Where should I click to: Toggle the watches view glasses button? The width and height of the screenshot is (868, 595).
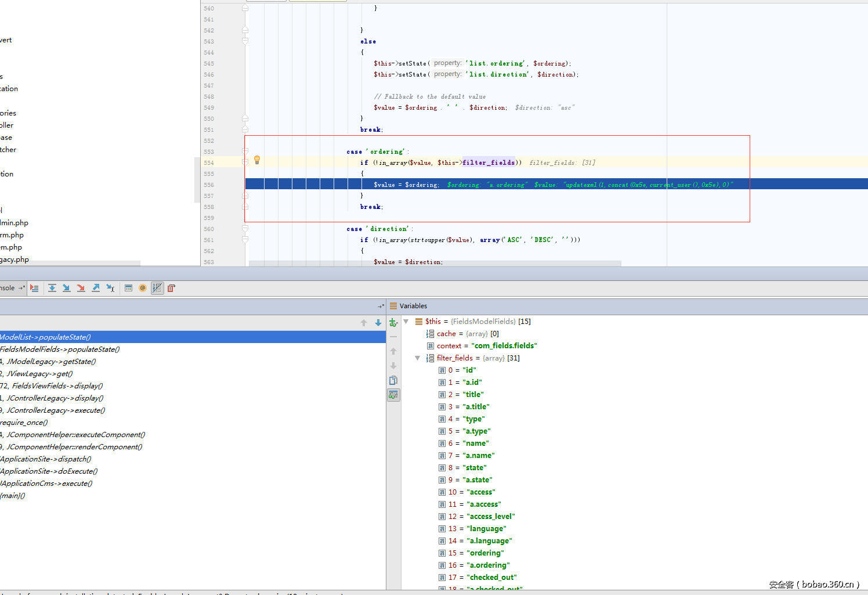coord(393,395)
